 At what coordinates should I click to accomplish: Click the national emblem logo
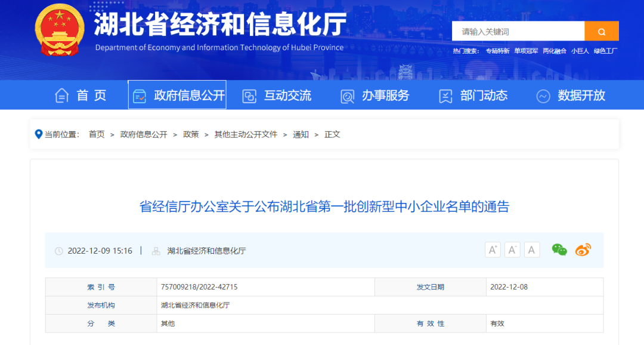point(60,30)
